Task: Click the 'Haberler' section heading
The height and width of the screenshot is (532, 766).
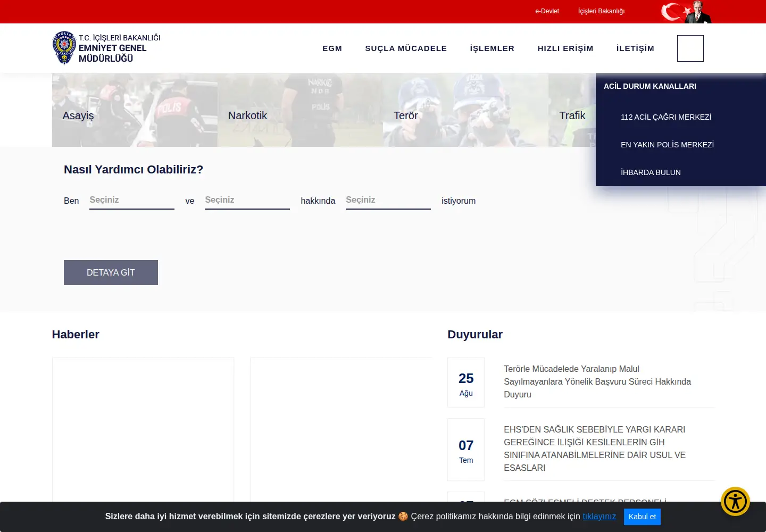Action: click(76, 335)
